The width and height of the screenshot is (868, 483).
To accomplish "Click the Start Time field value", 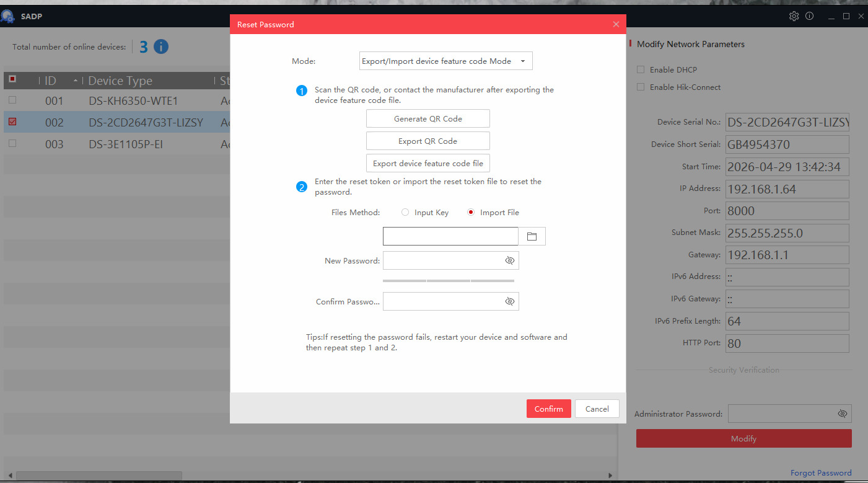I will (x=787, y=167).
